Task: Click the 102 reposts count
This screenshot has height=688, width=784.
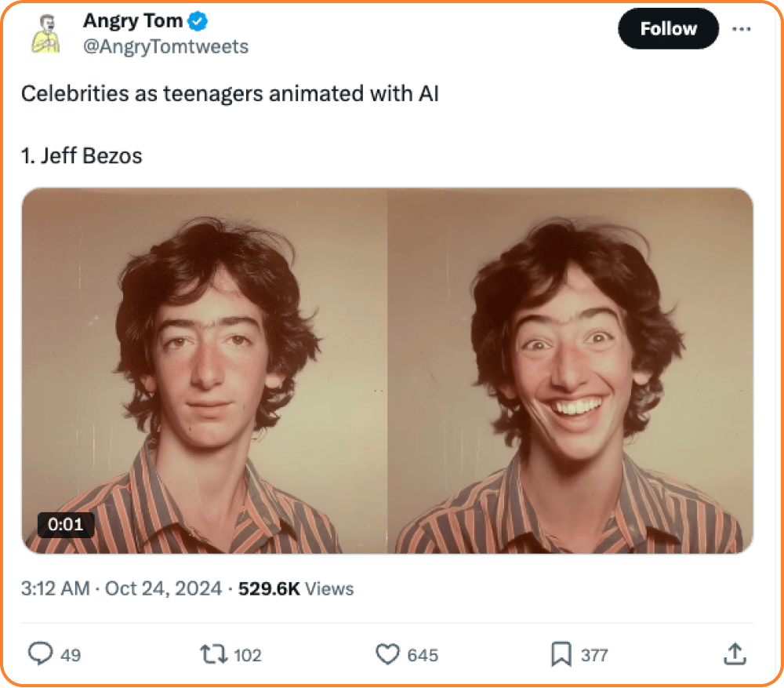Action: pyautogui.click(x=248, y=655)
